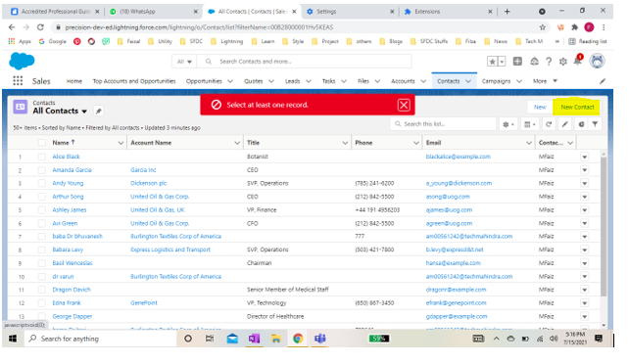Screen dimensions: 629x364
Task: Open row actions for Alice Black
Action: click(x=585, y=157)
